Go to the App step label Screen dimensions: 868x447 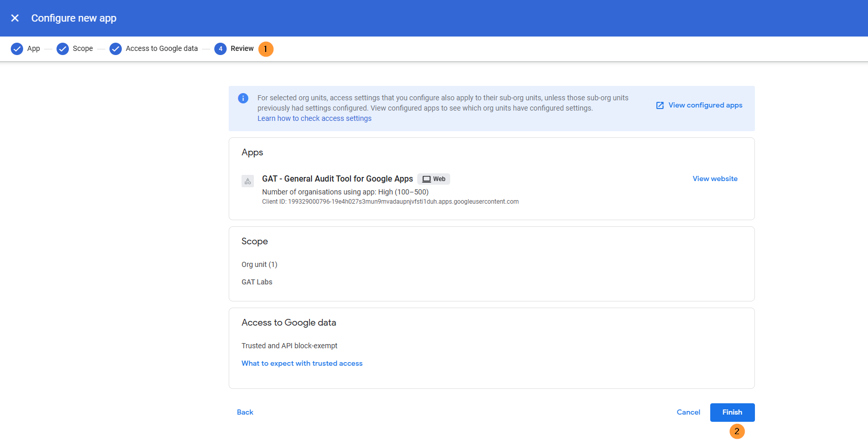pyautogui.click(x=33, y=49)
